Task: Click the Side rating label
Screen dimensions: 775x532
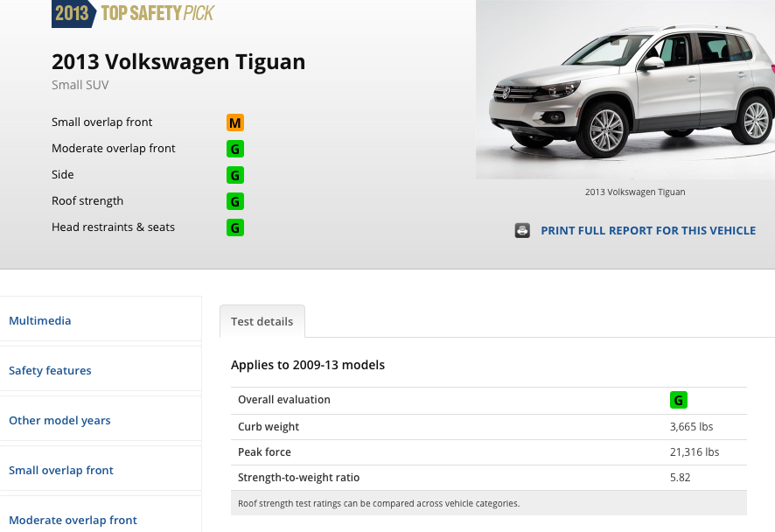Action: point(63,174)
